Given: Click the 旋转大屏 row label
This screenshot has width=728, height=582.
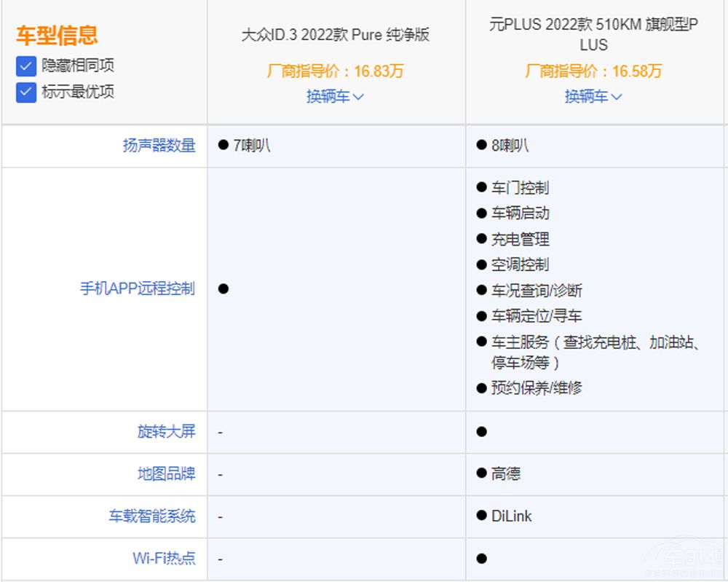Looking at the screenshot, I should [x=166, y=431].
